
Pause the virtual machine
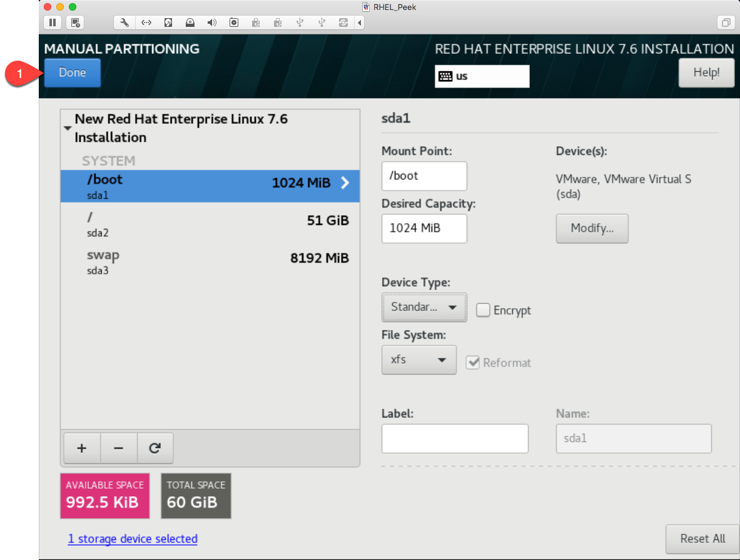53,22
